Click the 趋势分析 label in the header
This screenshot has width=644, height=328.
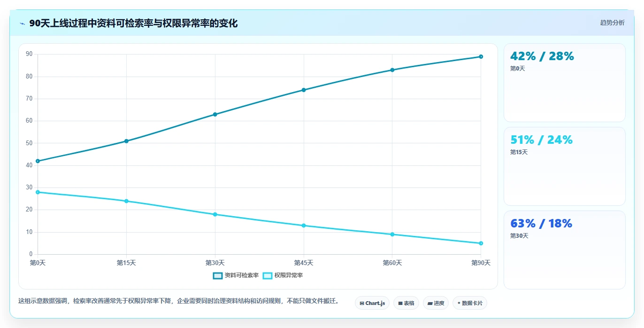point(612,23)
